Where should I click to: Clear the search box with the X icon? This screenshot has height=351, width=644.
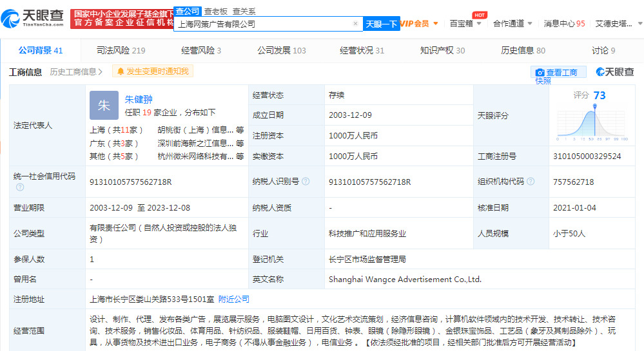pyautogui.click(x=355, y=24)
